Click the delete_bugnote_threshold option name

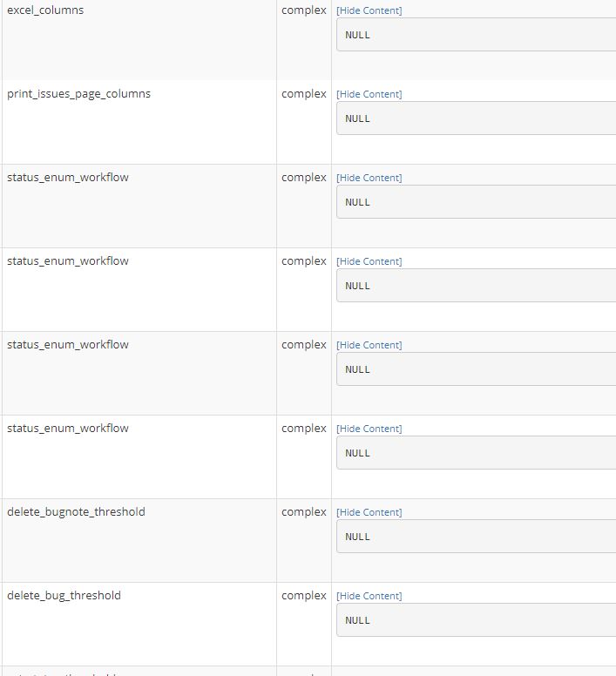(x=76, y=512)
